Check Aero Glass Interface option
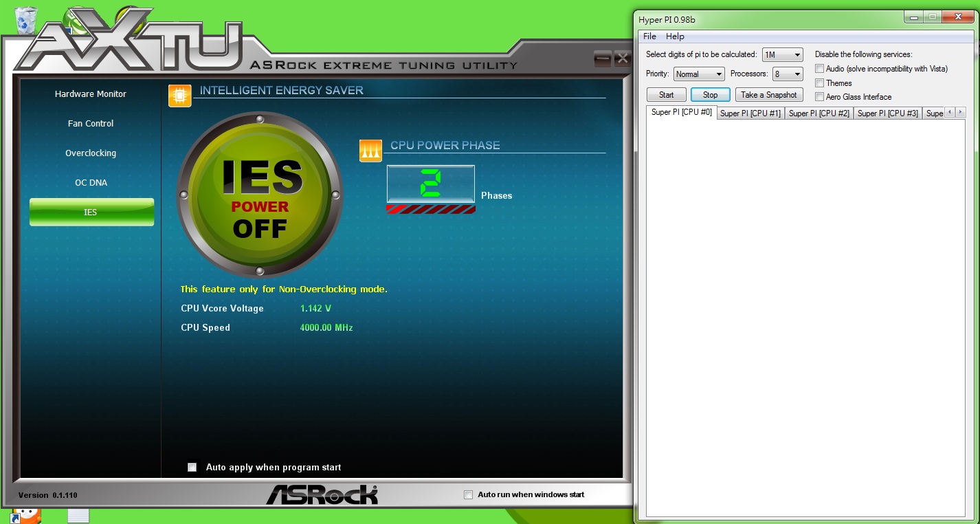980x524 pixels. 819,97
